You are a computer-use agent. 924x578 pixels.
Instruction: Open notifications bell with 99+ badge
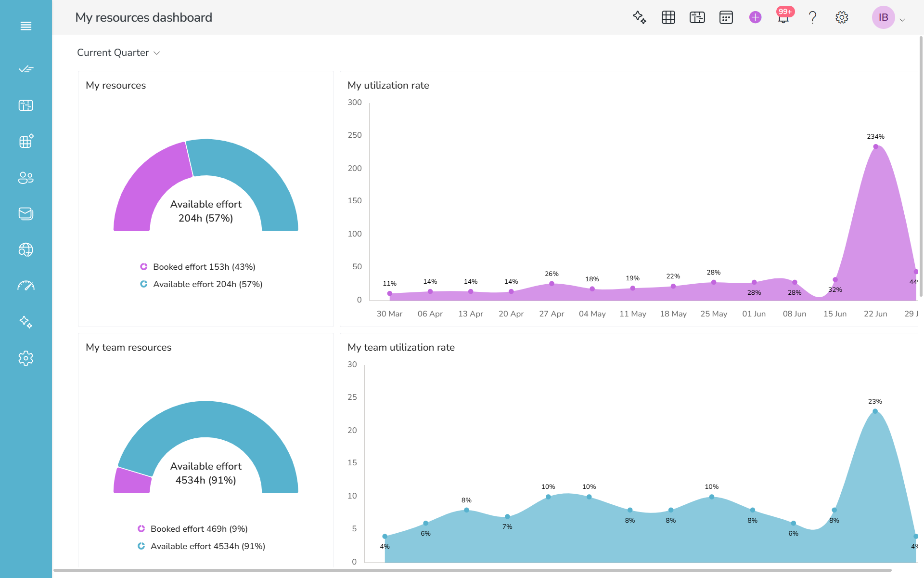click(784, 16)
